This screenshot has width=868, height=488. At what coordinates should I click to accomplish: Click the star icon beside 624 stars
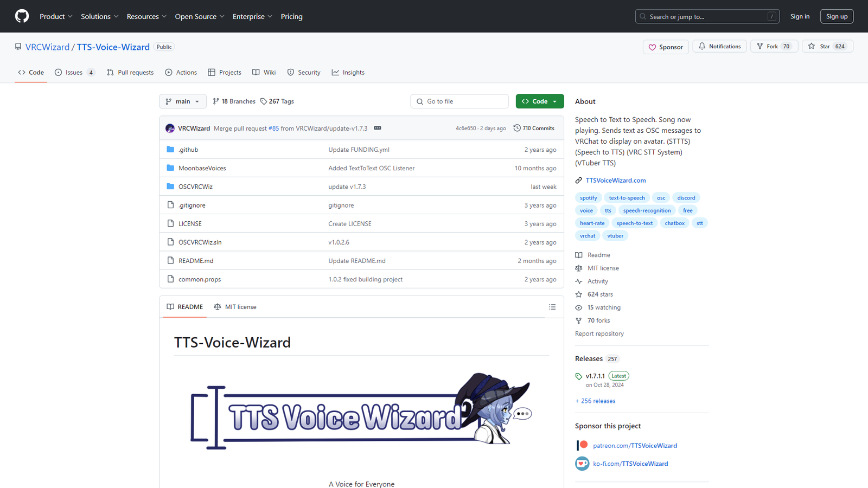[579, 294]
